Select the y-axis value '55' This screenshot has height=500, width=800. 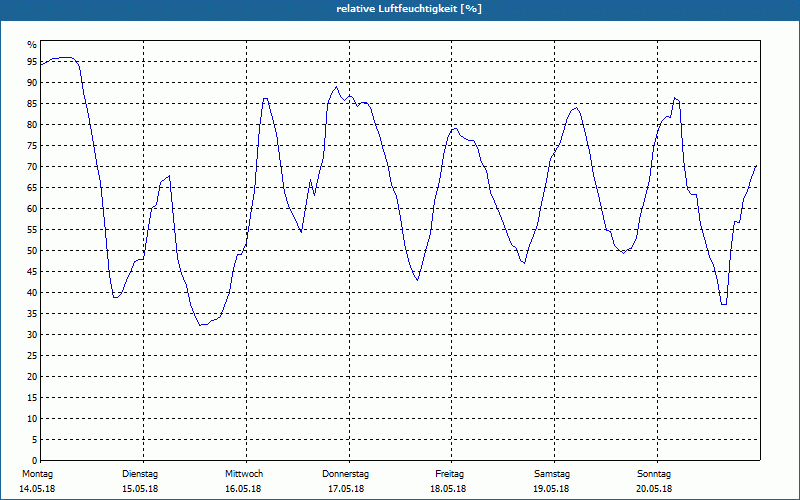click(32, 230)
